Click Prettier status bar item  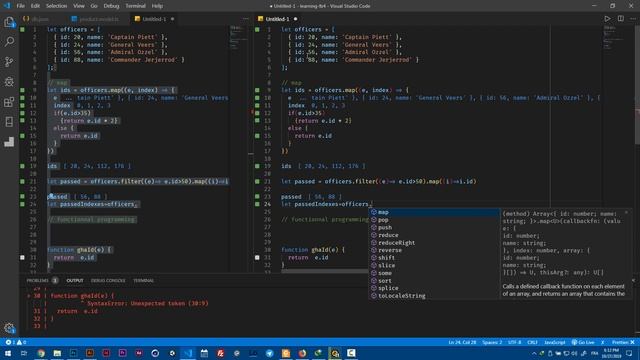pyautogui.click(x=623, y=342)
